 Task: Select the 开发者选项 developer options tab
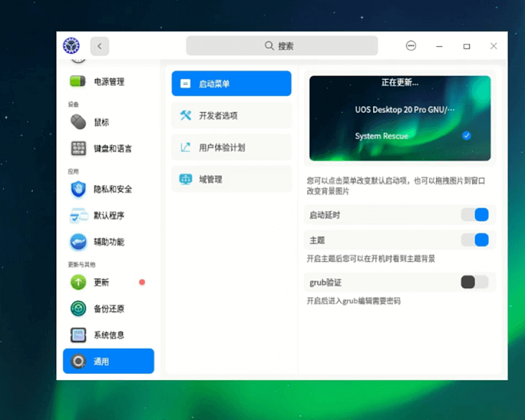coord(231,115)
